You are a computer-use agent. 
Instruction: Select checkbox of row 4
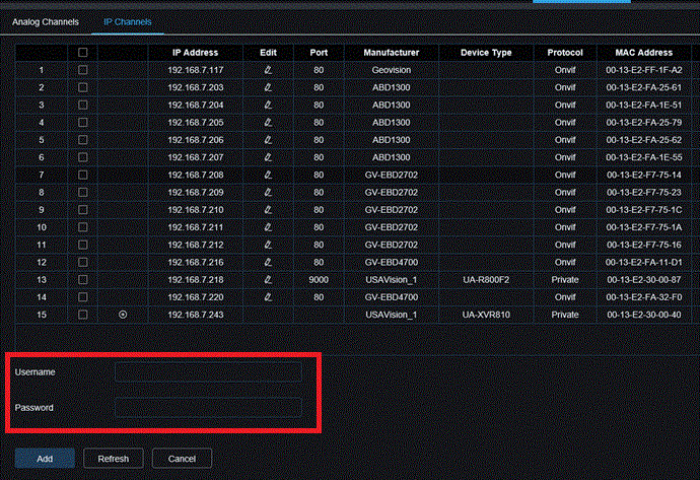click(83, 122)
